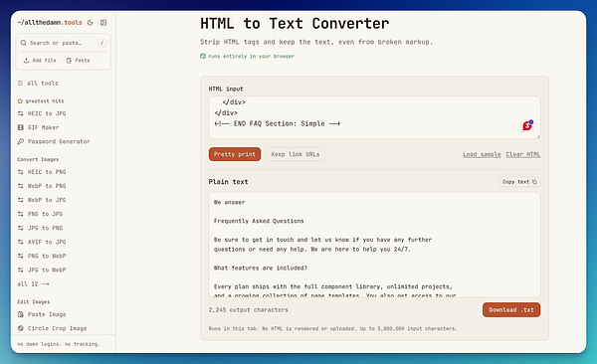Screen dimensions: 597x364
Task: Click the resize handle of the HTML input
Action: [x=538, y=136]
